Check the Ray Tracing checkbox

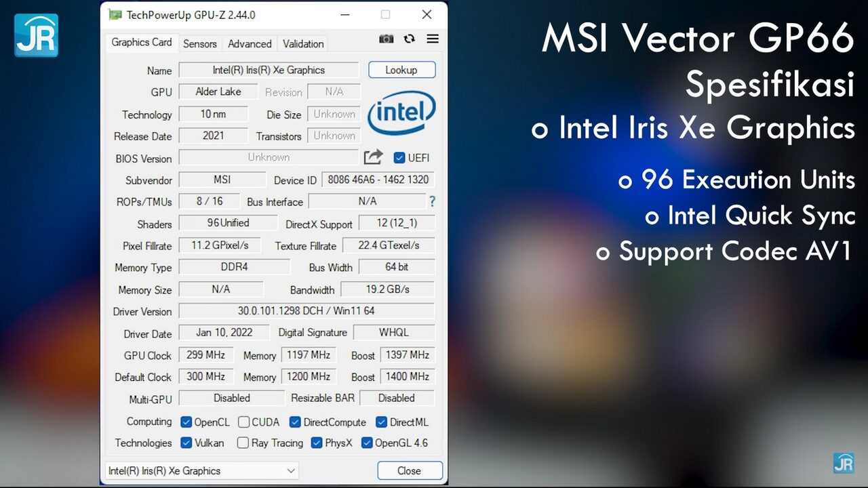(x=243, y=443)
